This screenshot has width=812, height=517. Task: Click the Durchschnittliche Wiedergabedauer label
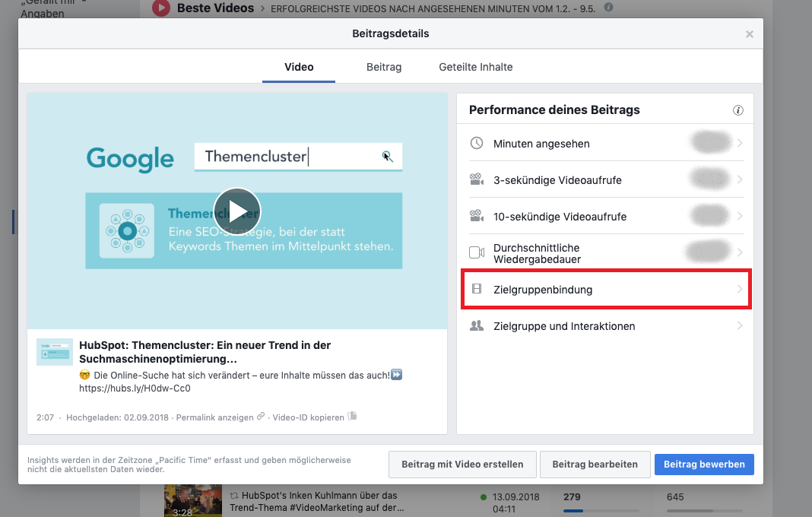[537, 253]
